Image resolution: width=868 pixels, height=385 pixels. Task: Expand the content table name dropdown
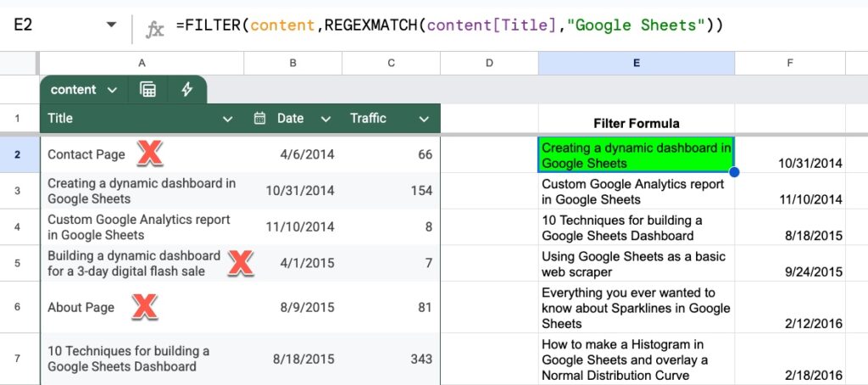[x=113, y=90]
